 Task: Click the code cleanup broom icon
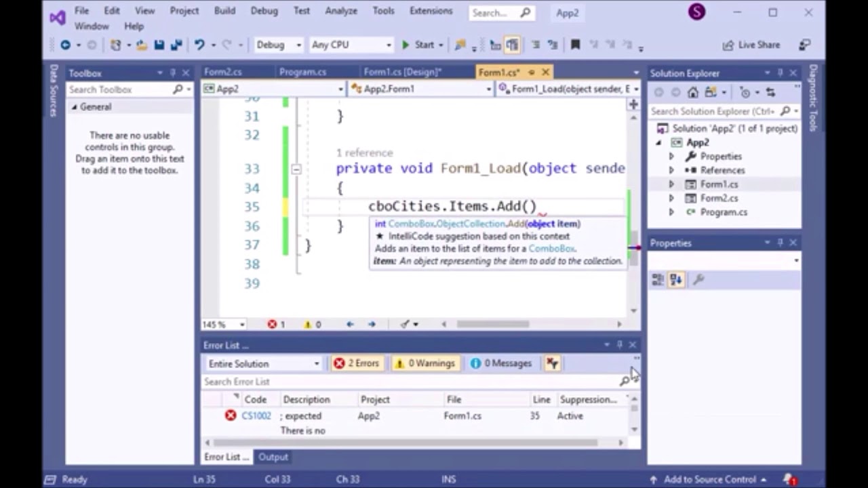tap(405, 324)
